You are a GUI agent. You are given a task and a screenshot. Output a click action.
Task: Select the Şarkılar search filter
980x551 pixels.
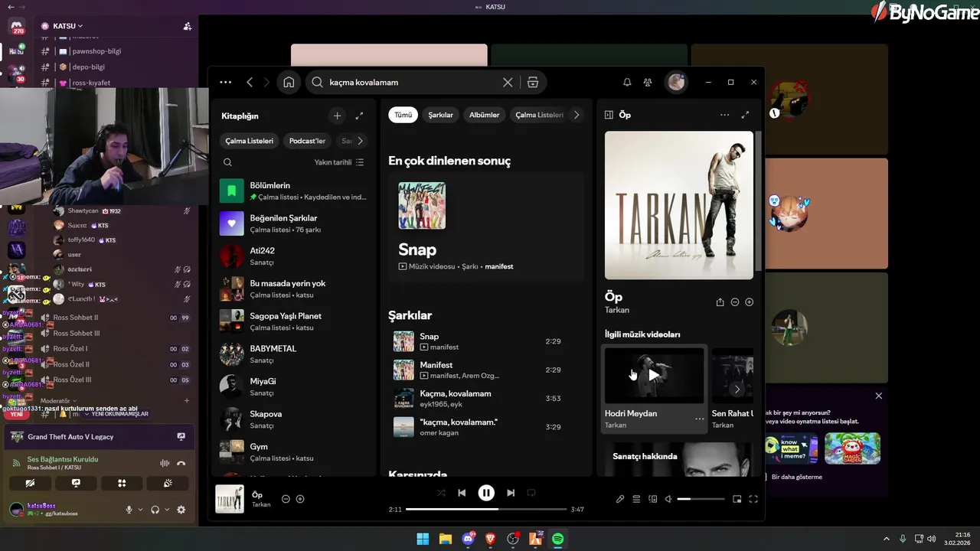tap(440, 115)
